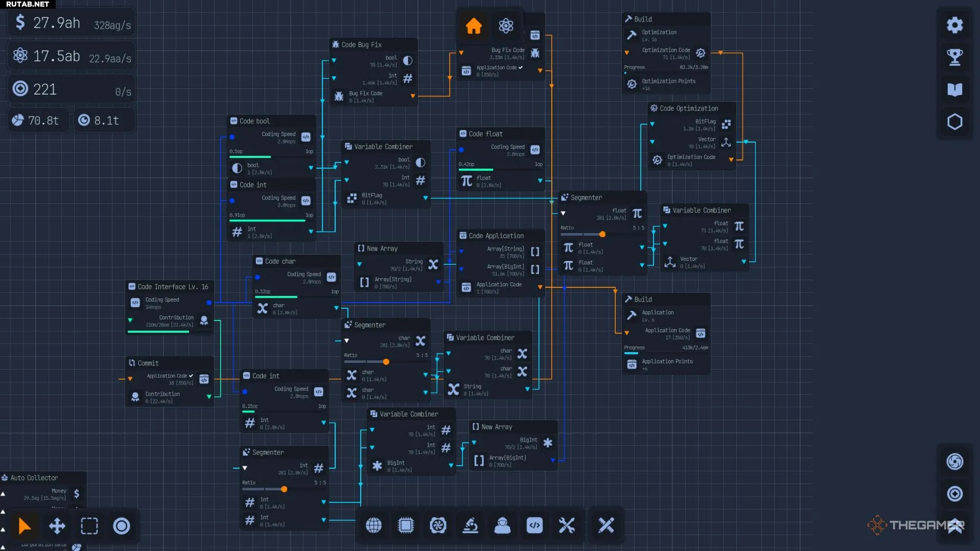Image resolution: width=980 pixels, height=551 pixels.
Task: Toggle Application Code checkmark in Commit node
Action: click(191, 376)
